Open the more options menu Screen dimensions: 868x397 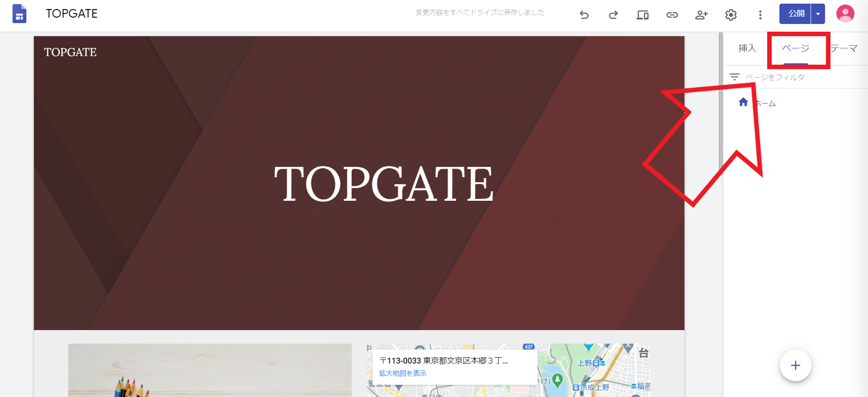coord(760,15)
